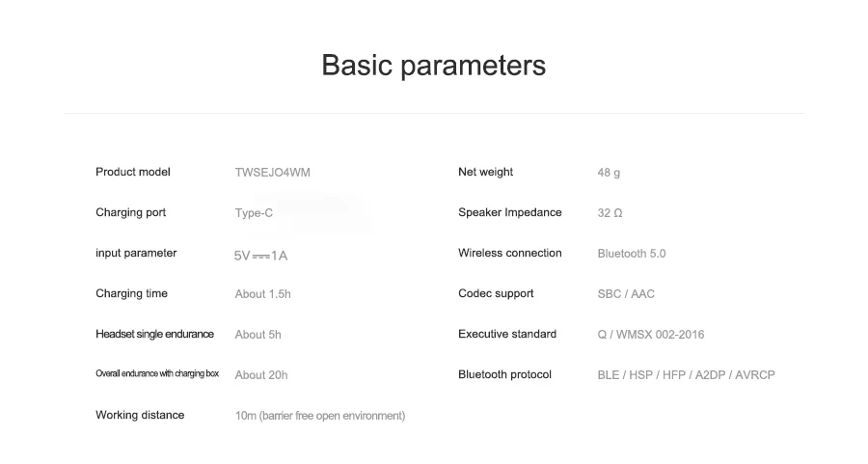Select the Type-C value text
Image resolution: width=868 pixels, height=464 pixels.
coord(254,213)
